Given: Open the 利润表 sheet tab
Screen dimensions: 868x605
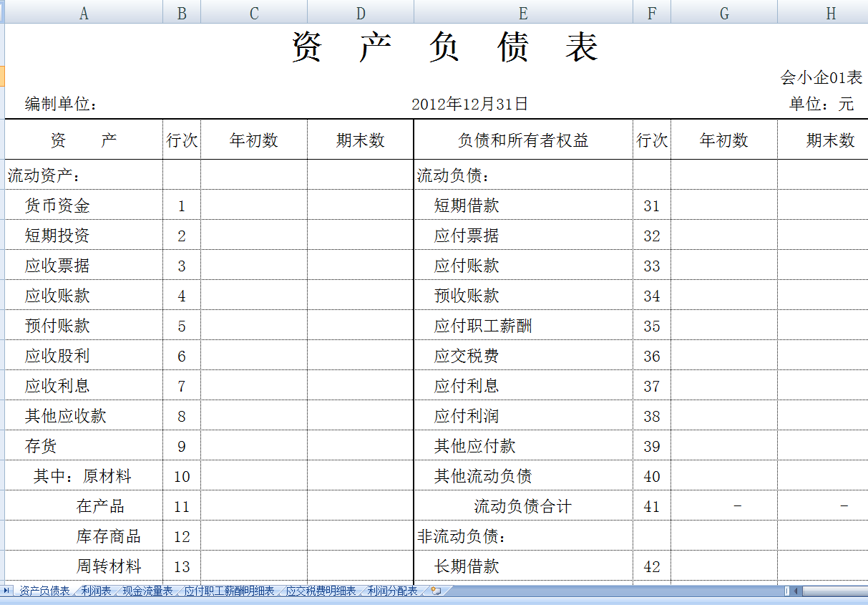Looking at the screenshot, I should 97,591.
